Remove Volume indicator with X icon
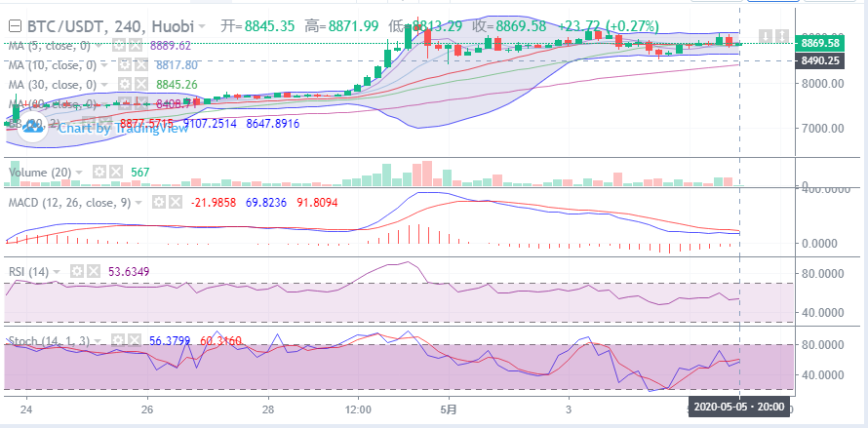Viewport: 868px width, 428px height. coord(115,173)
